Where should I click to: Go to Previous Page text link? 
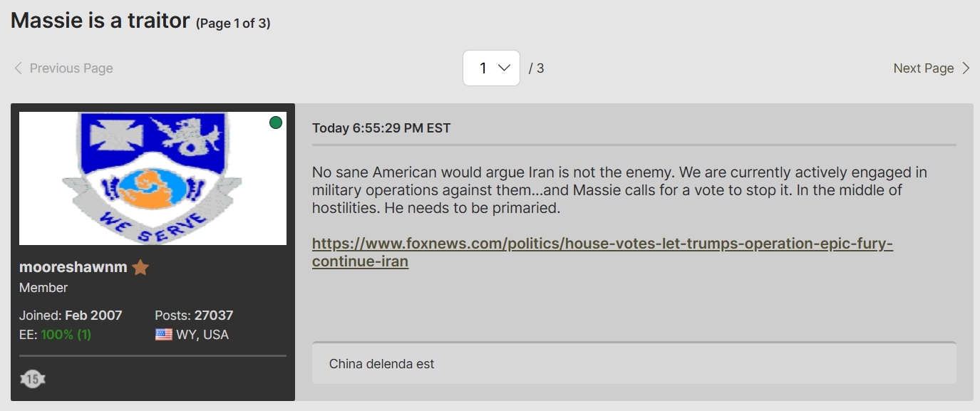pos(71,68)
